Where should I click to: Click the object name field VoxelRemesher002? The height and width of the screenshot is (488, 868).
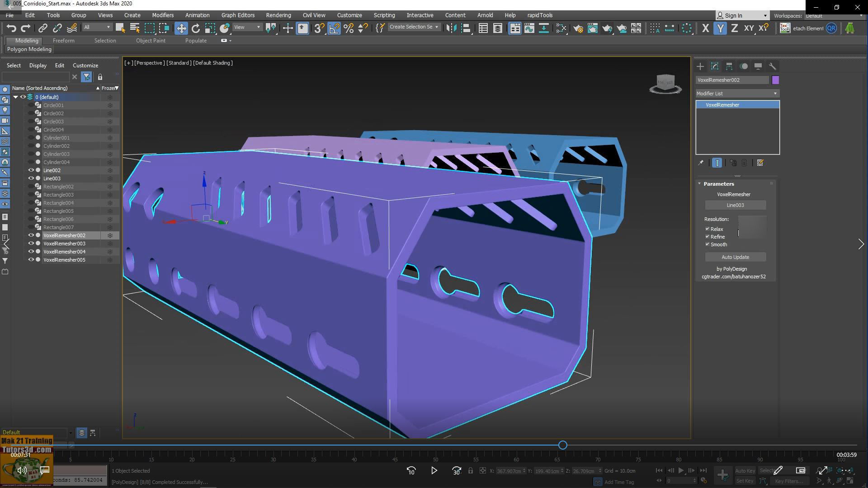(732, 80)
